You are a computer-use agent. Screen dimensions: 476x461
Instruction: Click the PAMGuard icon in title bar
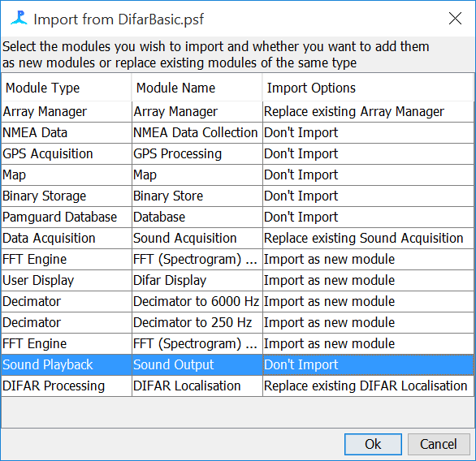click(x=19, y=18)
